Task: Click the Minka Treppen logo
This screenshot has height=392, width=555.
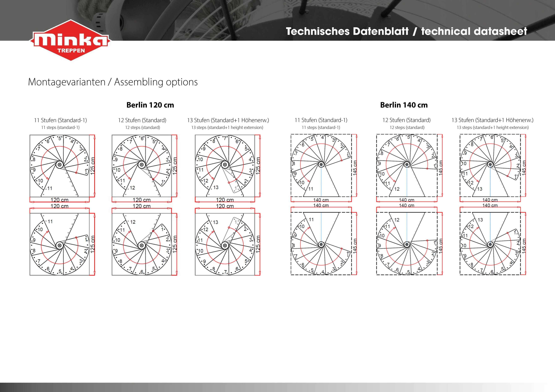Action: [70, 40]
